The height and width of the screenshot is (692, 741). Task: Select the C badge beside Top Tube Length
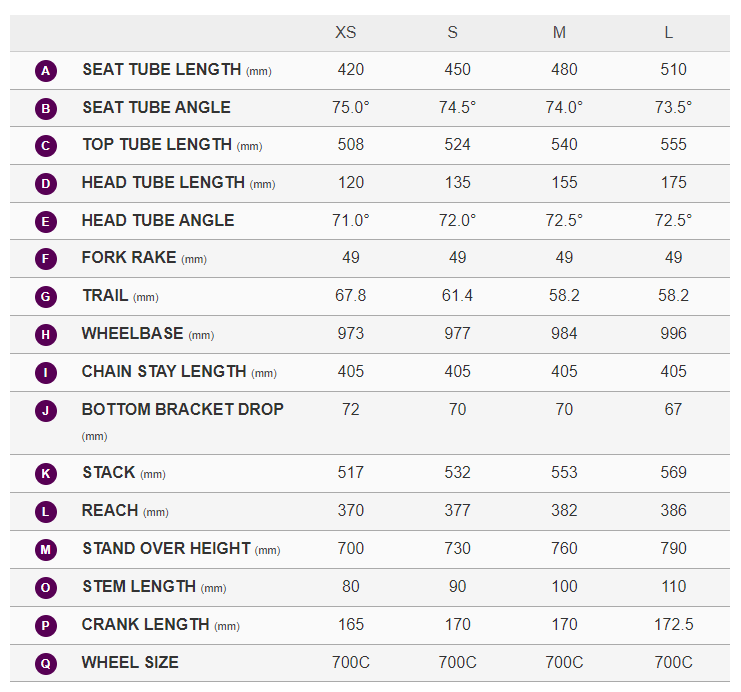point(46,146)
